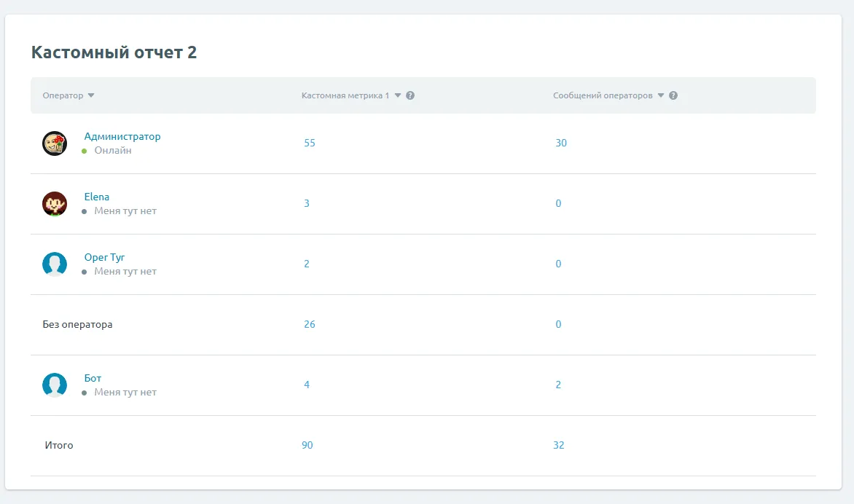
Task: Open help icon for Сообщений операторов
Action: 673,95
